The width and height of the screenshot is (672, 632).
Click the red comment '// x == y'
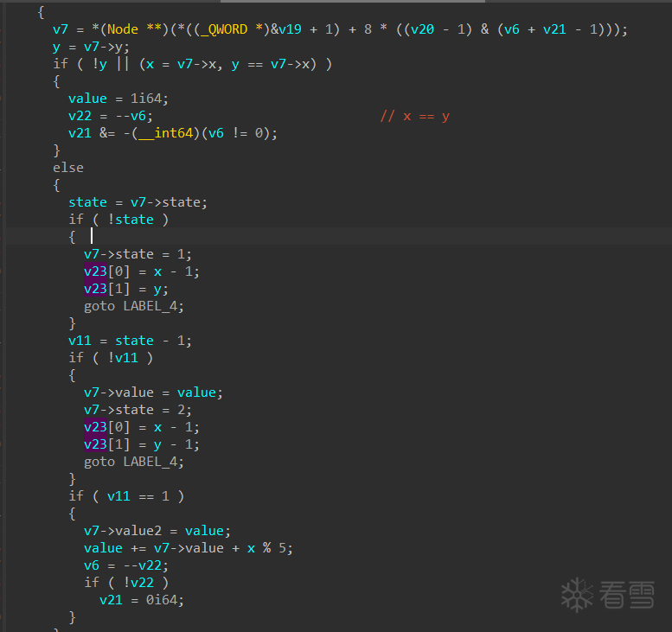415,116
